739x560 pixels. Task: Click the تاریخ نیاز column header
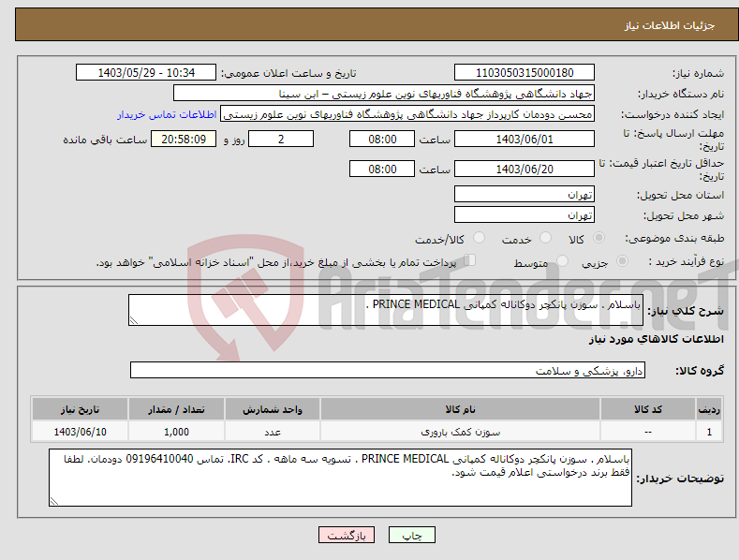[81, 409]
